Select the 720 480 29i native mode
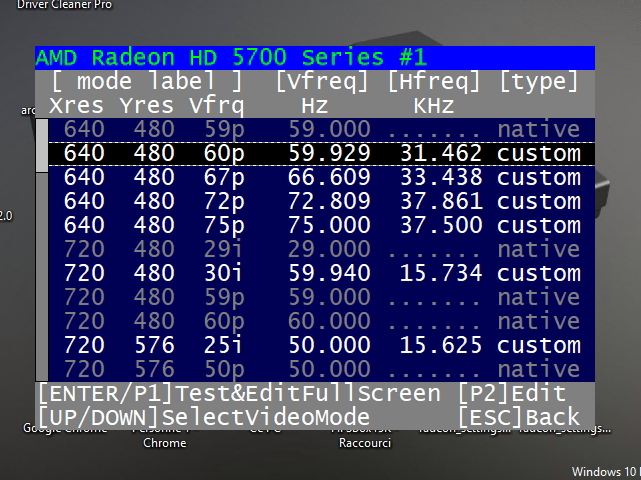The image size is (641, 480). 321,249
